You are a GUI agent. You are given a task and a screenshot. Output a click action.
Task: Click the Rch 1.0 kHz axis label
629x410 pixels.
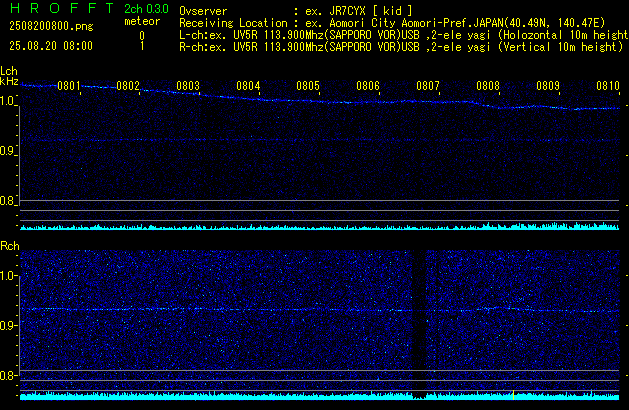click(7, 276)
